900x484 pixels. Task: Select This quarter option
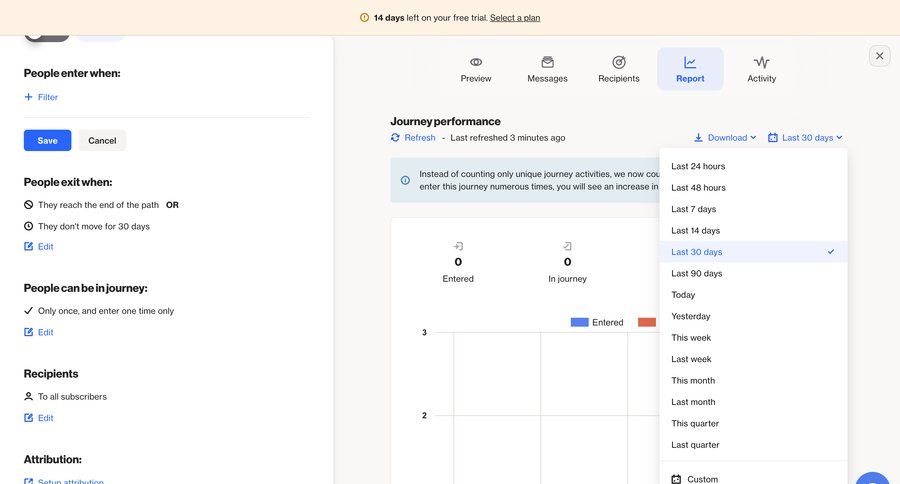pos(753,423)
